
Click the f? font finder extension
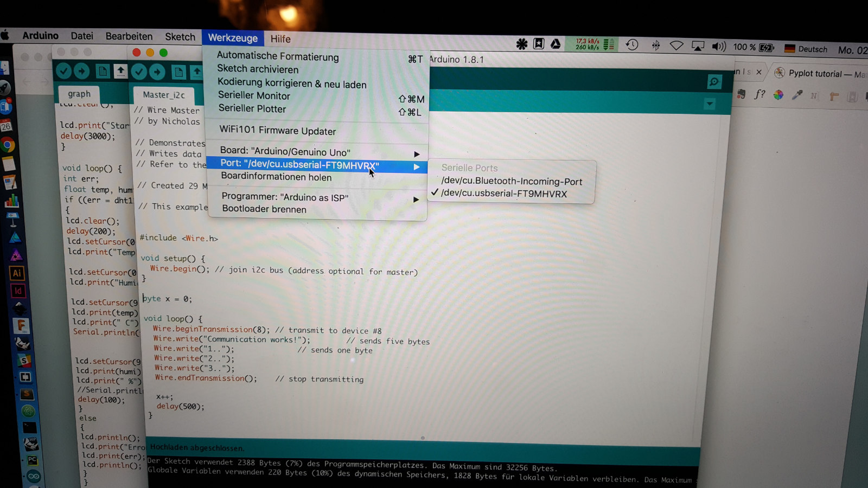coord(760,94)
